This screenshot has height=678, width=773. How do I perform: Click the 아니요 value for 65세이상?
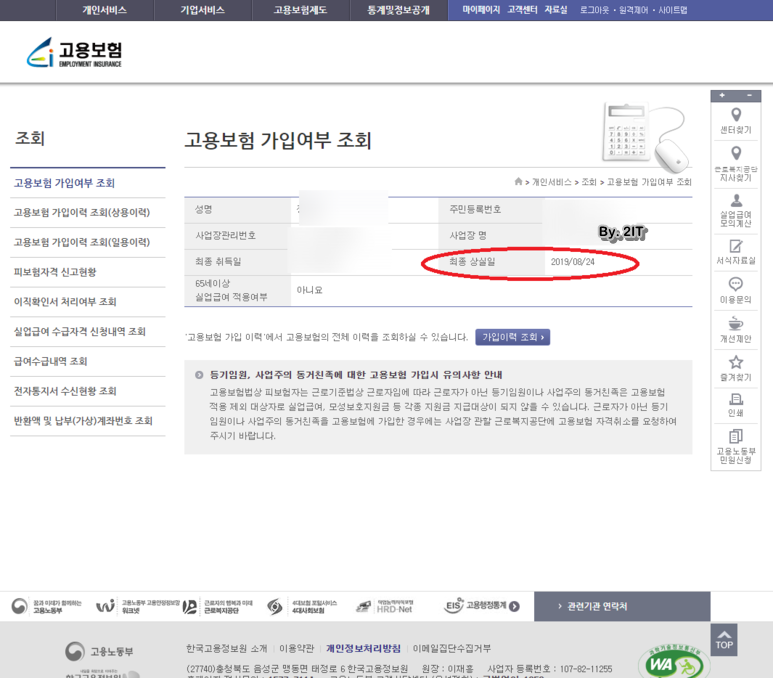coord(310,290)
